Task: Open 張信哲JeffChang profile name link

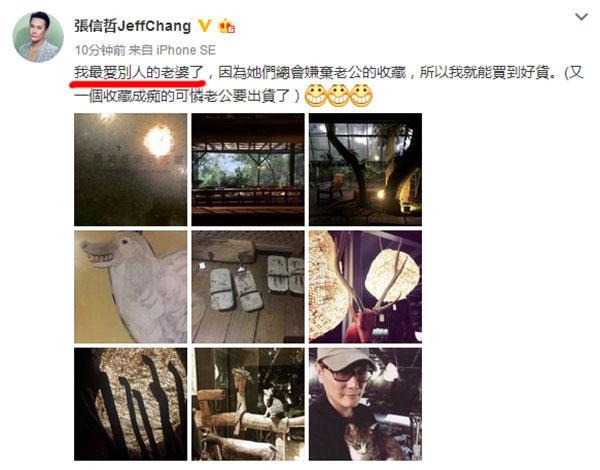Action: point(132,26)
